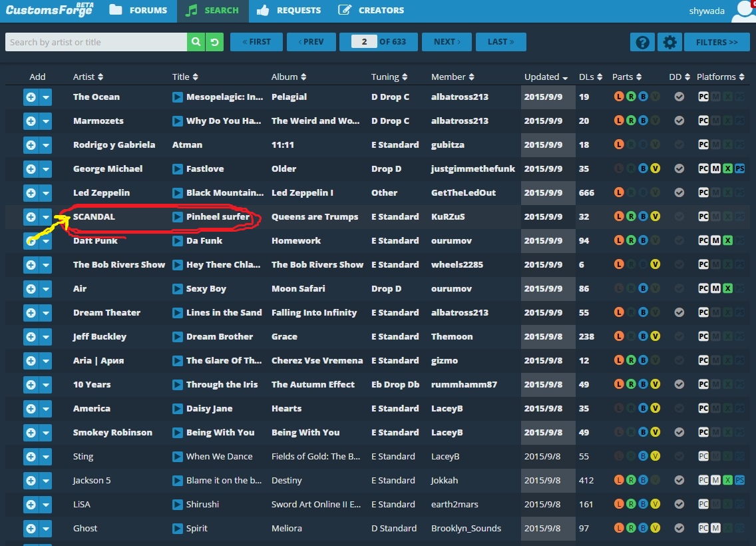Play preview for Daisy Jane
Screen dimensions: 756x546
178,409
